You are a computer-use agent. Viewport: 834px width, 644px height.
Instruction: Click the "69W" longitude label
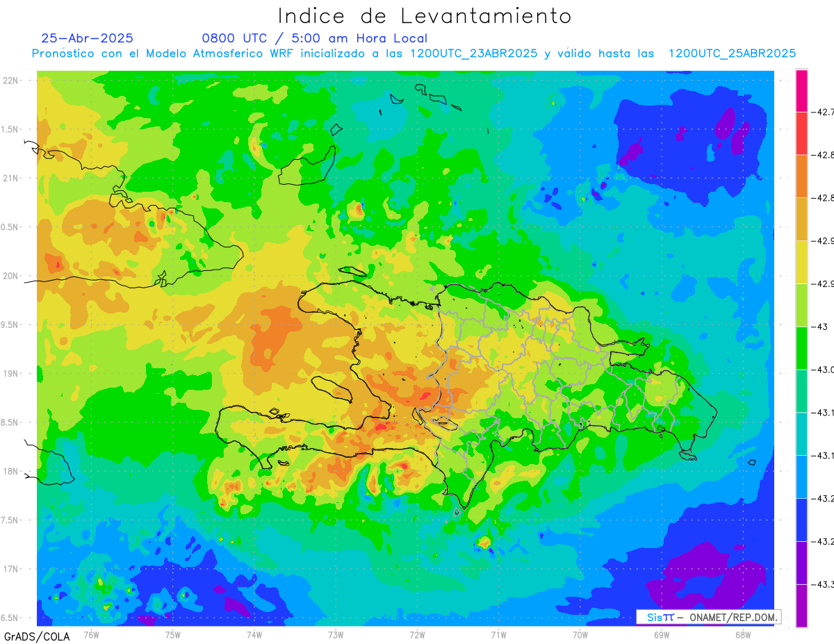tap(662, 634)
